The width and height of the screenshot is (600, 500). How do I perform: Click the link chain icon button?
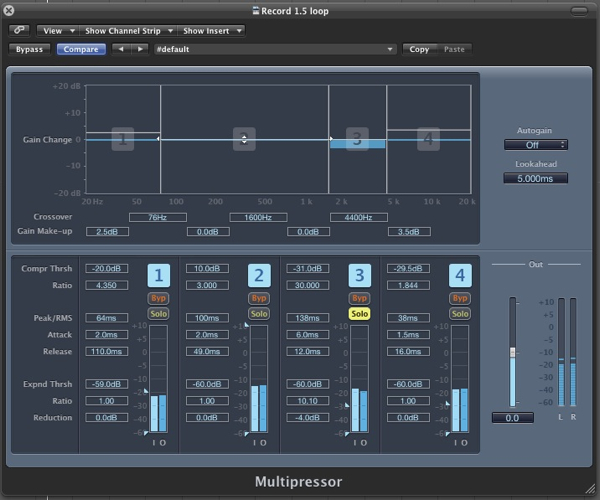click(19, 30)
